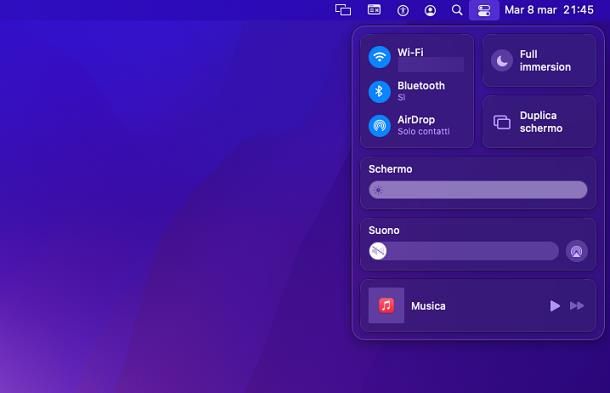Click the Schermo brightness slider
This screenshot has height=393, width=610.
[x=478, y=190]
